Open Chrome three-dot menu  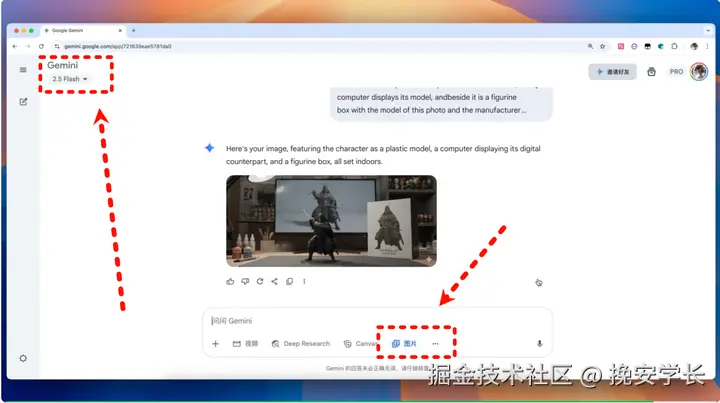pyautogui.click(x=707, y=46)
